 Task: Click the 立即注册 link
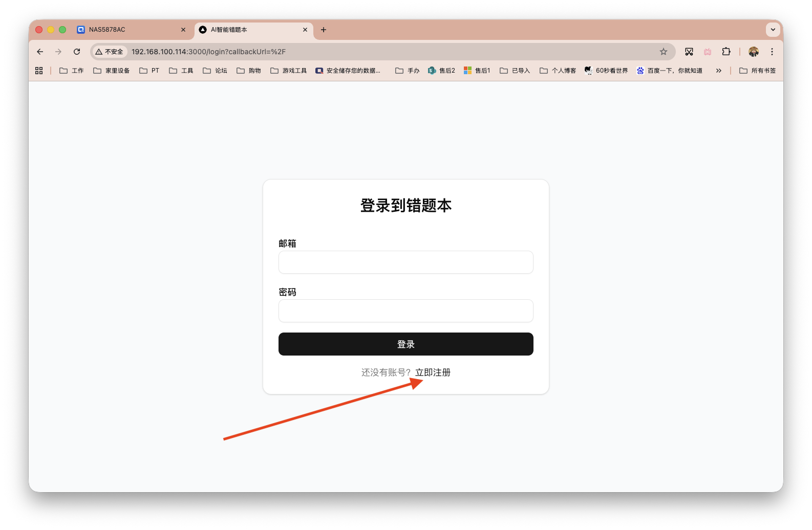point(433,372)
